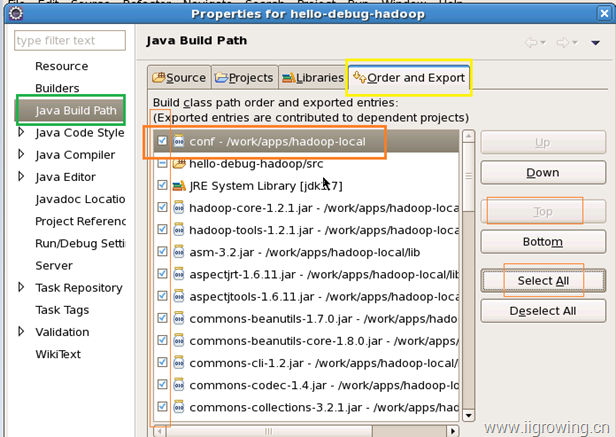This screenshot has height=437, width=616.
Task: Click the jar icon of commons-beanutils-core-1.8.0.jar
Action: [x=179, y=340]
